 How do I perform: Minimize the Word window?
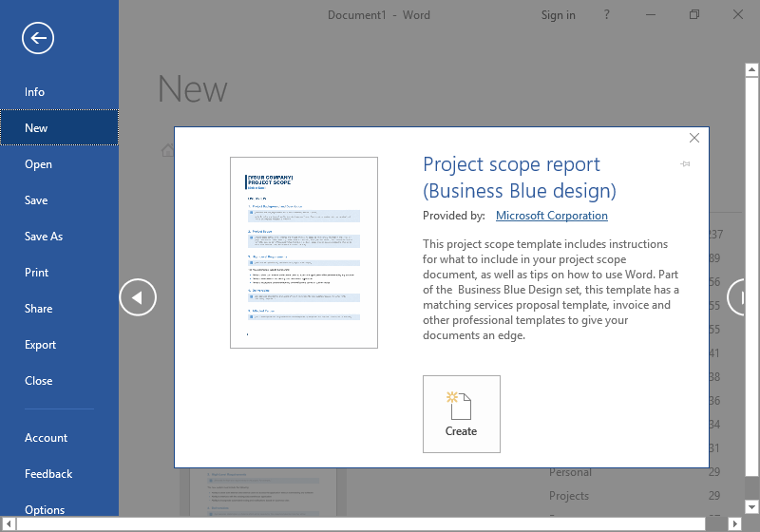coord(651,15)
